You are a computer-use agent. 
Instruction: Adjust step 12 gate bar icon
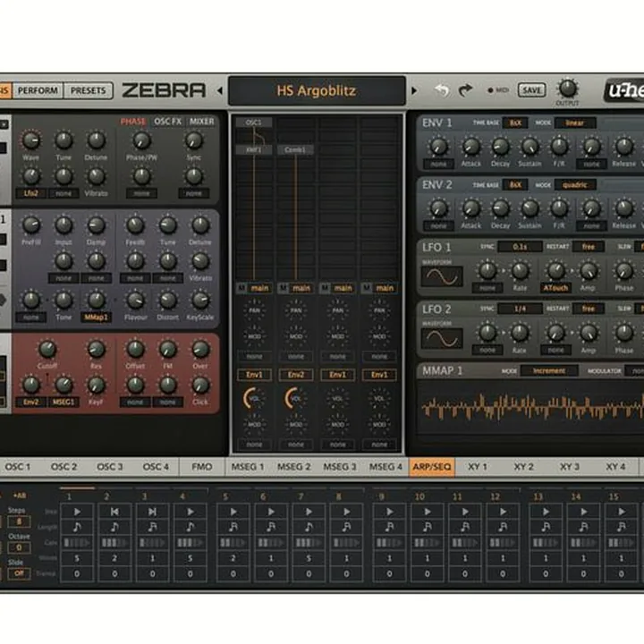click(503, 543)
